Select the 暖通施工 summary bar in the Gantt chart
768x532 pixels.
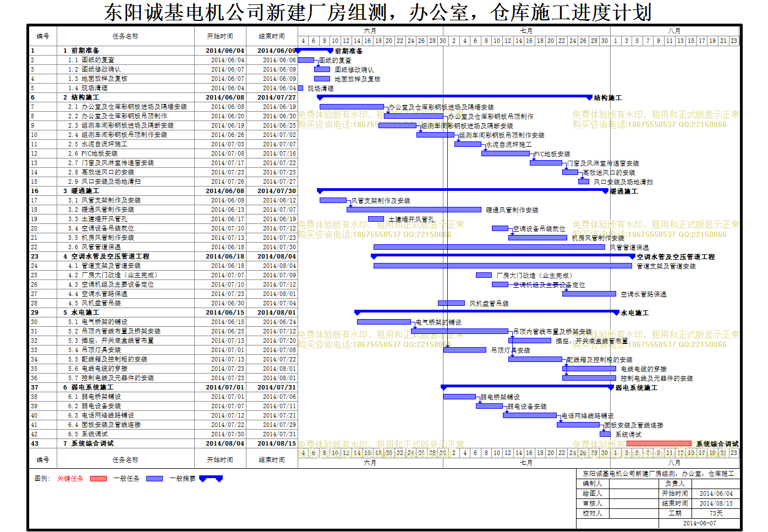463,191
